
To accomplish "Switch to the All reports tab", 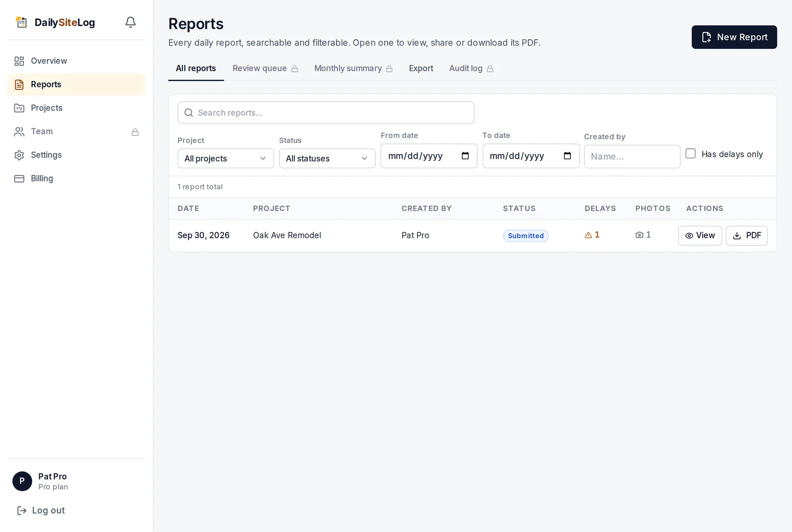I will (196, 69).
